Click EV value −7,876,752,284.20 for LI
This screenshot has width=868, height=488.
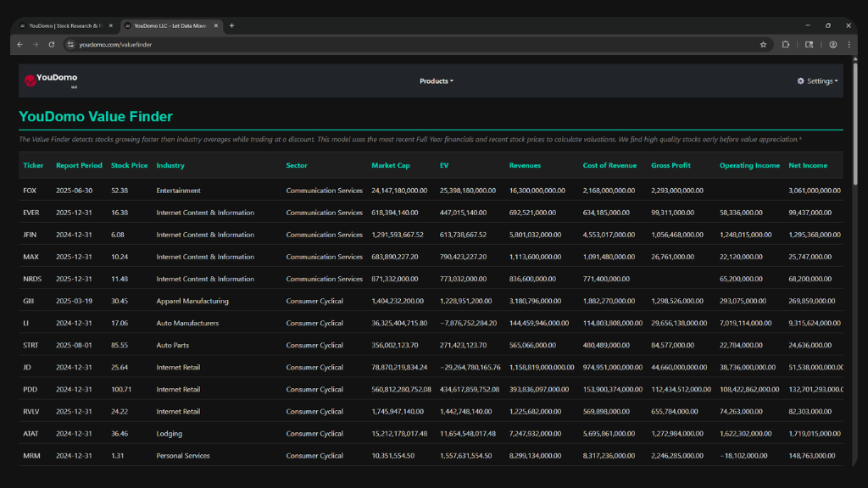pos(468,323)
